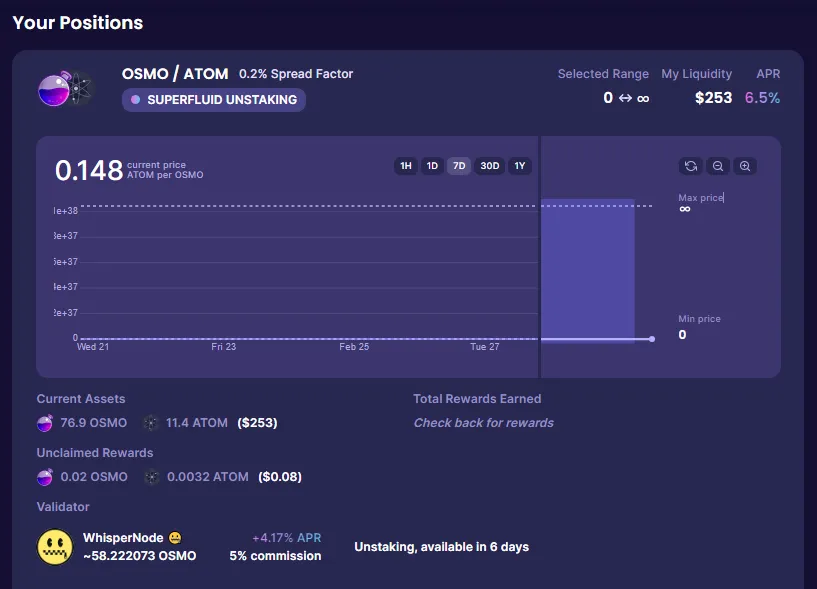Click the +4.17% APR validator label
Viewport: 817px width, 589px height.
[x=287, y=538]
